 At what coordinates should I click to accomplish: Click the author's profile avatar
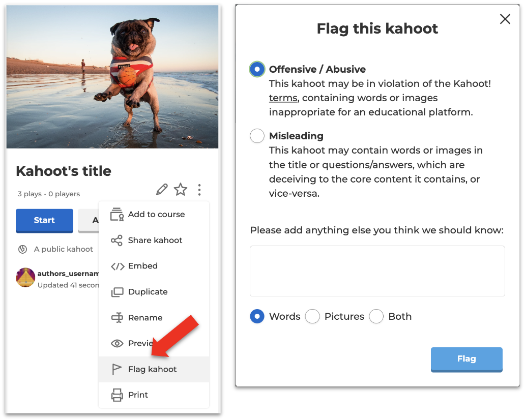(x=25, y=278)
